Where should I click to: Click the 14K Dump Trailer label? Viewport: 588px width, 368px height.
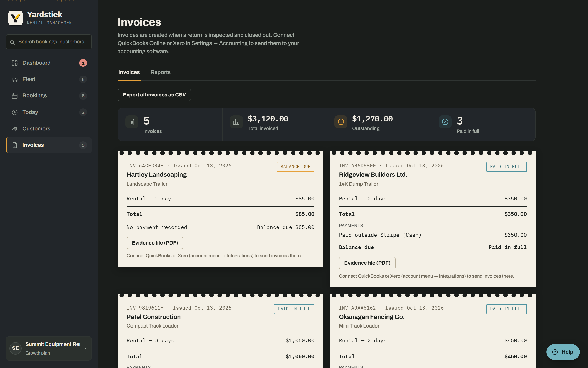pyautogui.click(x=358, y=184)
